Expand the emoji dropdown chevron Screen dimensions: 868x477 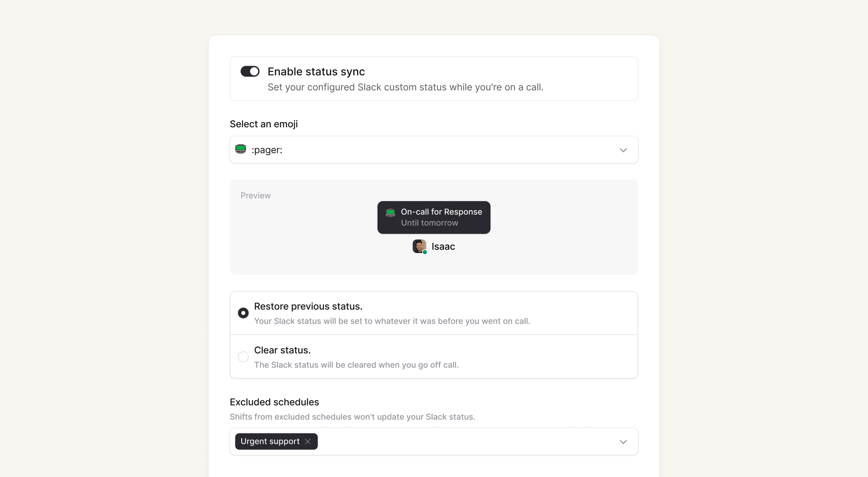point(623,150)
